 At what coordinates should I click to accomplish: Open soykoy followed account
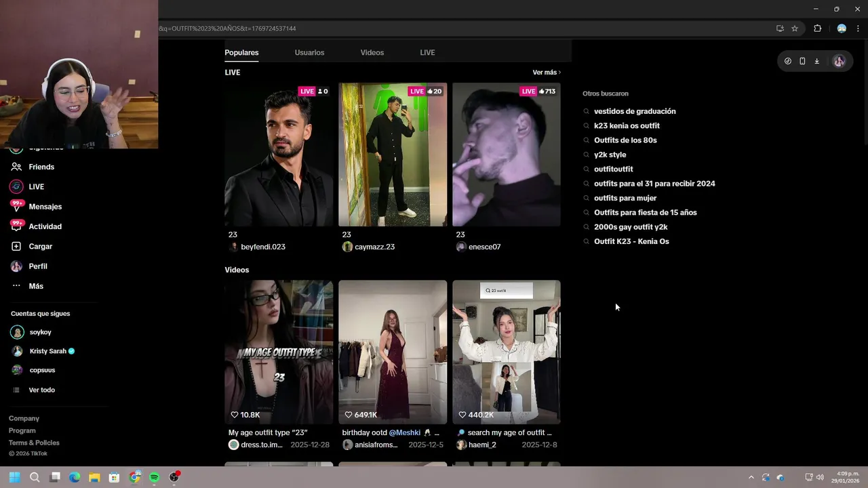32,332
